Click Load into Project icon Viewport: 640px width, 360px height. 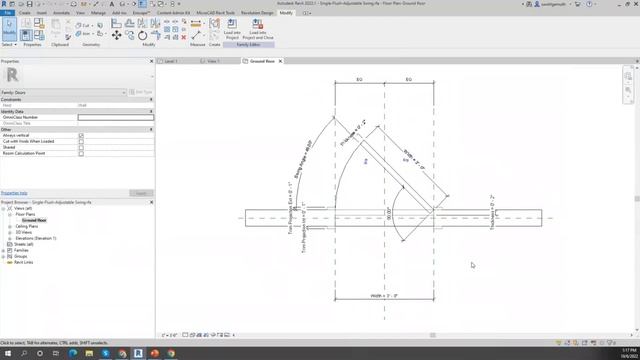coord(232,29)
